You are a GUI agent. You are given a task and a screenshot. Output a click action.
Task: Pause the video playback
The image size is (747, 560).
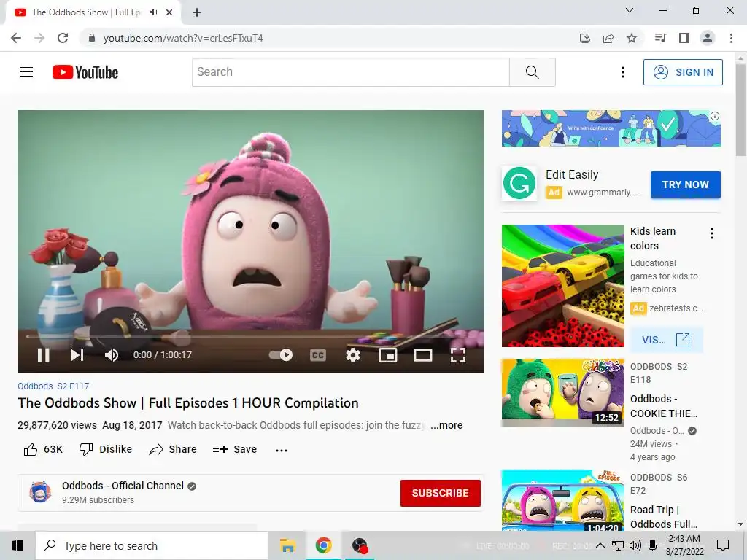click(x=43, y=355)
